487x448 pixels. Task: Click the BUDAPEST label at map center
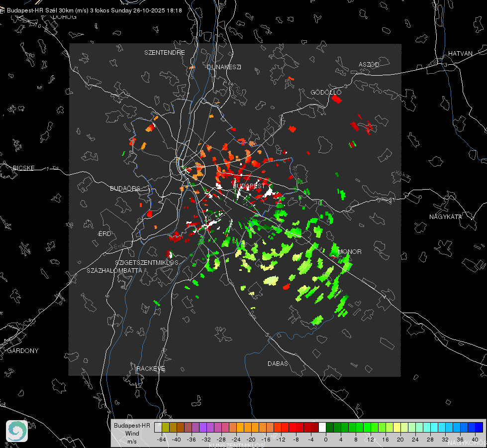click(x=249, y=186)
